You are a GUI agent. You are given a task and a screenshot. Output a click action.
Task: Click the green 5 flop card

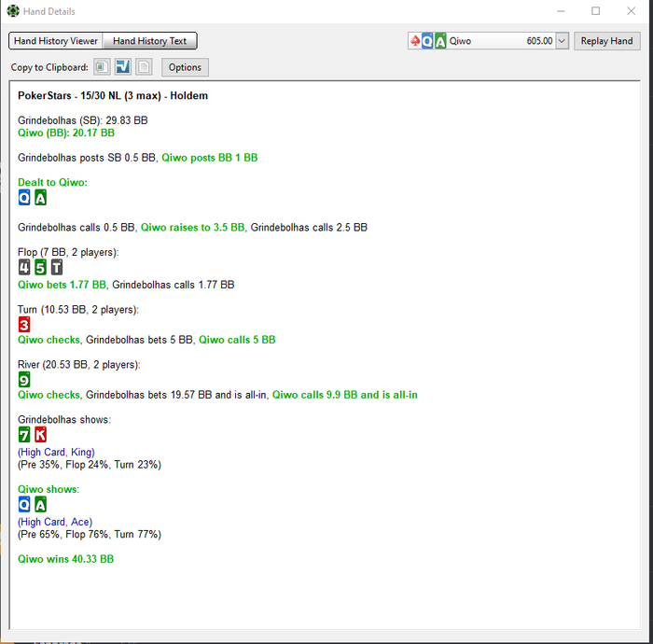40,268
